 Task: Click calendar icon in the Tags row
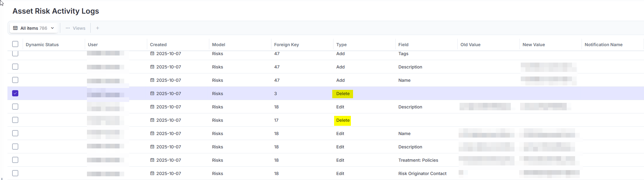[152, 54]
